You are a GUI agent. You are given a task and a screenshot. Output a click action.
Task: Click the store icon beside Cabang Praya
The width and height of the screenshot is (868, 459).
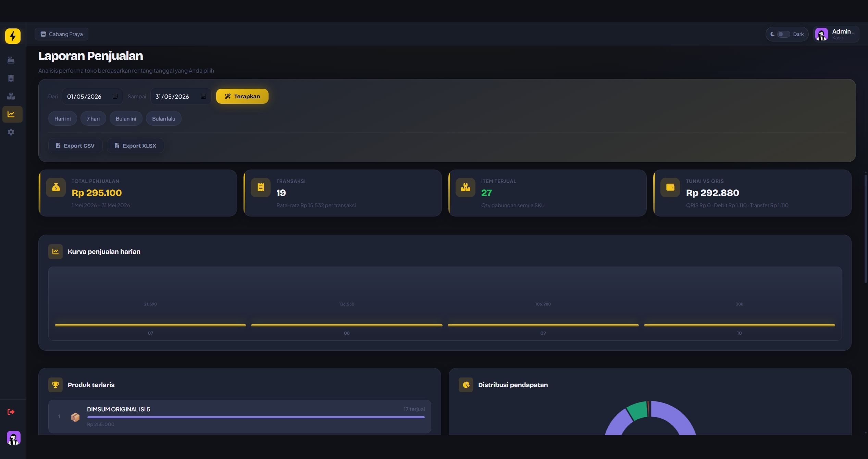click(x=43, y=34)
